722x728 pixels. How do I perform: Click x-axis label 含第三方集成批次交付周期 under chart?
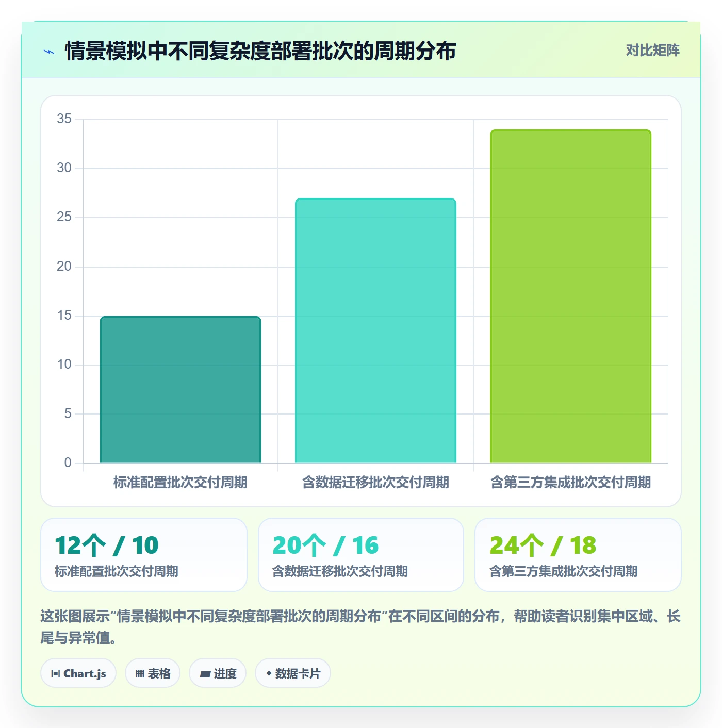tap(570, 483)
